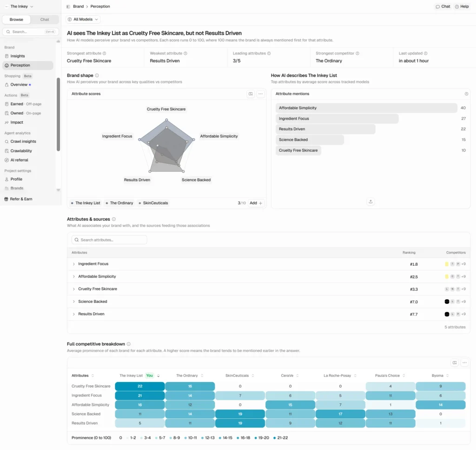Show info beside Attributes & sources heading
Image resolution: width=476 pixels, height=450 pixels.
coord(114,219)
